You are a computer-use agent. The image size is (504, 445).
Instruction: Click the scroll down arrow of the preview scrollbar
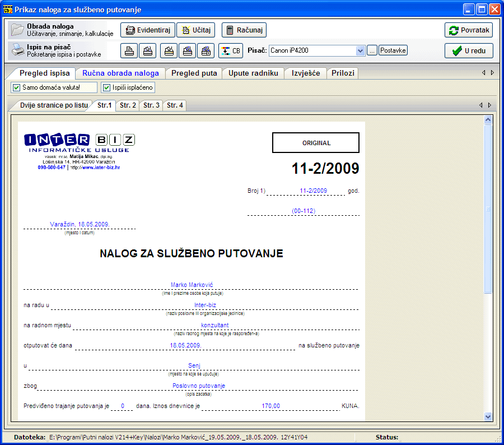(x=487, y=416)
